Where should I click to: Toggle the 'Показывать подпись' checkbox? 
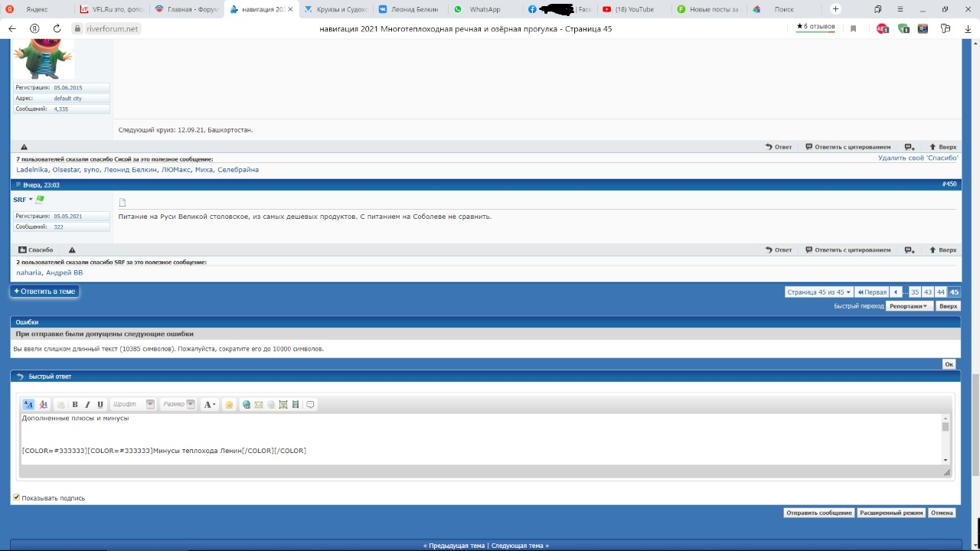tap(17, 497)
